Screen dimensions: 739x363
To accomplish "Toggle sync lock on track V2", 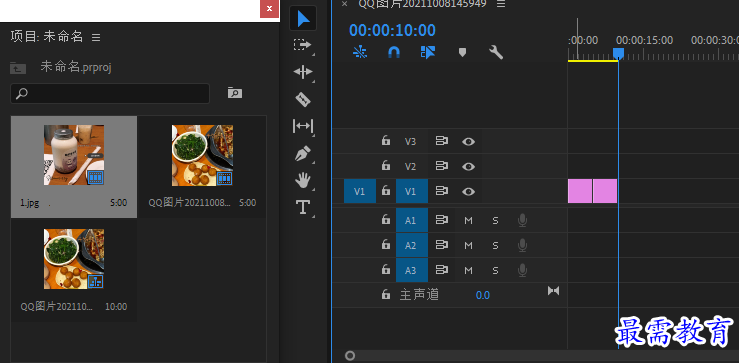I will click(x=442, y=166).
